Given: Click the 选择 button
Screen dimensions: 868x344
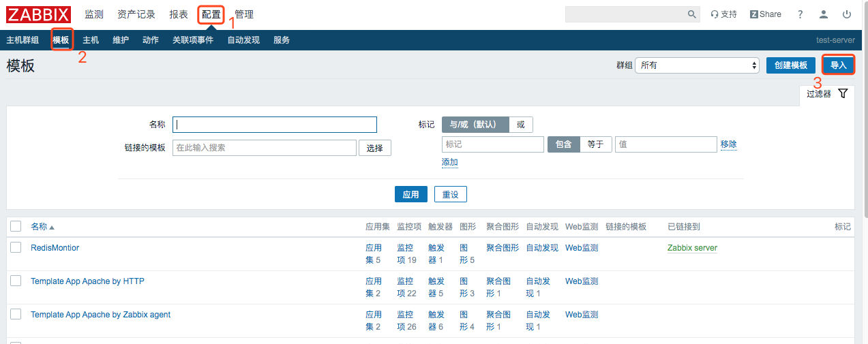Looking at the screenshot, I should [375, 148].
